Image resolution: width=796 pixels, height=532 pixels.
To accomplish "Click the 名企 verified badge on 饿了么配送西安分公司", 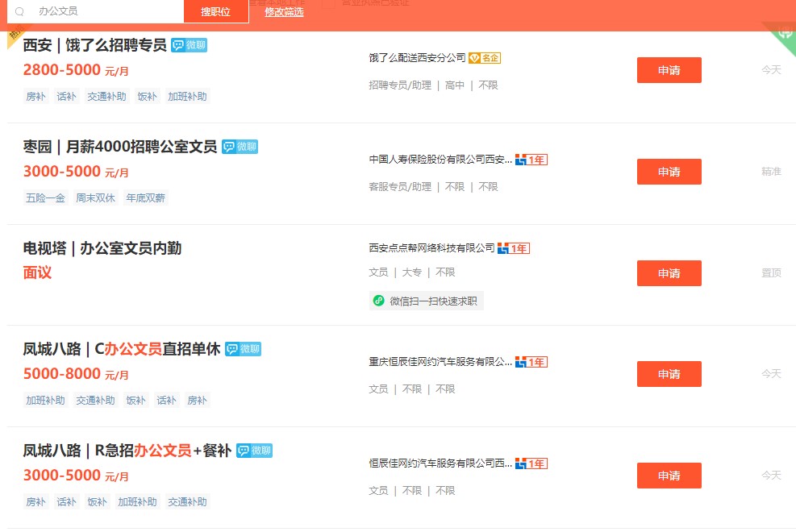I will coord(485,58).
